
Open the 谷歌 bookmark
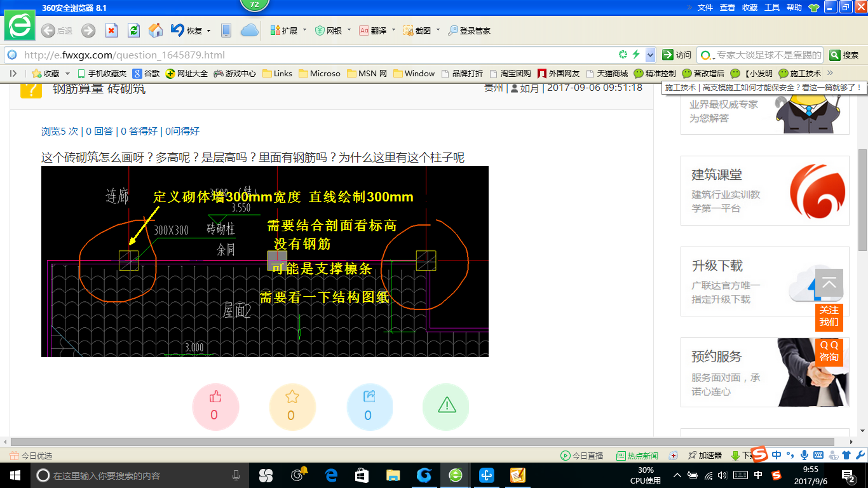146,74
